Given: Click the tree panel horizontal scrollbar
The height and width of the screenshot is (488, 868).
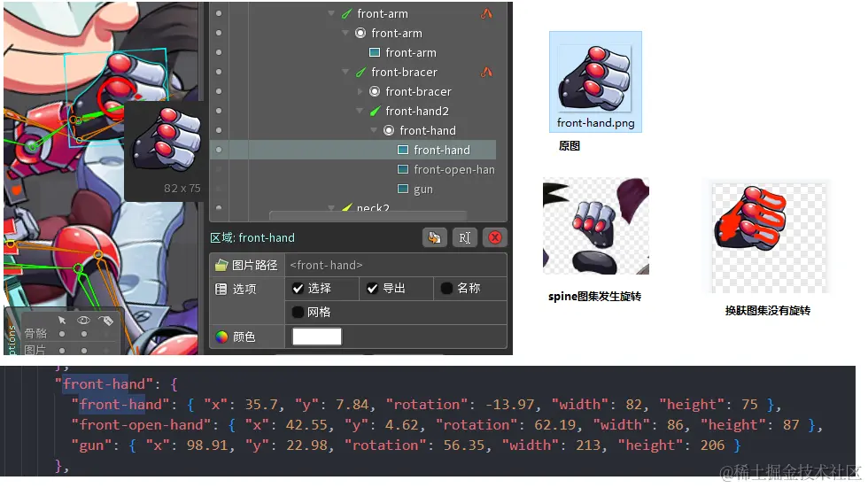Looking at the screenshot, I should [368, 214].
